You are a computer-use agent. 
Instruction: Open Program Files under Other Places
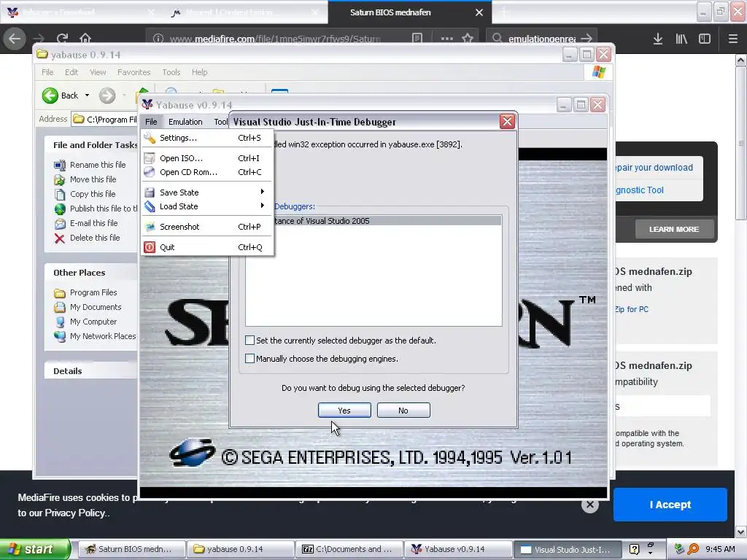pos(93,293)
